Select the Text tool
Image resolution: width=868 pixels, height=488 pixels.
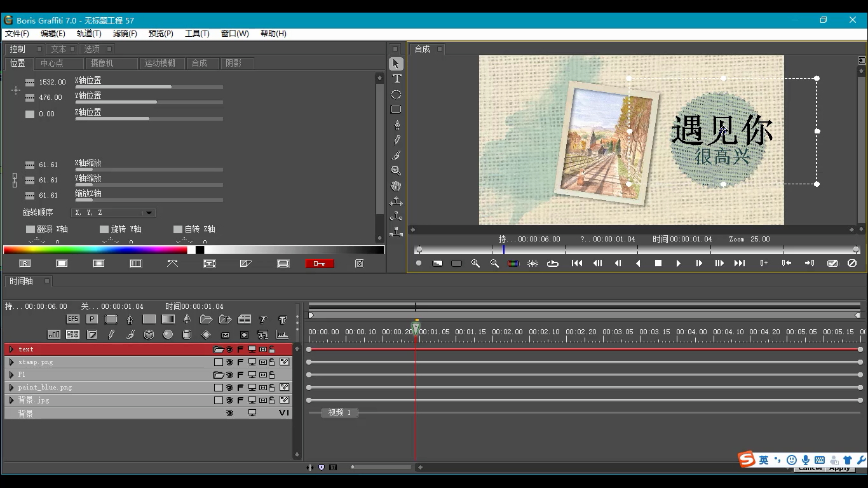(x=397, y=79)
